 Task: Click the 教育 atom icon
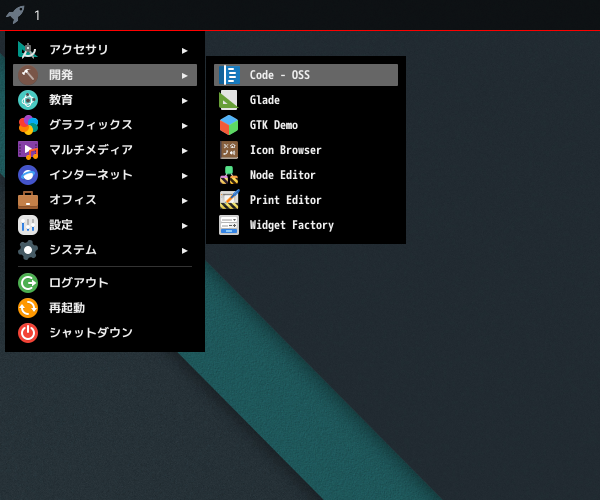(x=28, y=100)
